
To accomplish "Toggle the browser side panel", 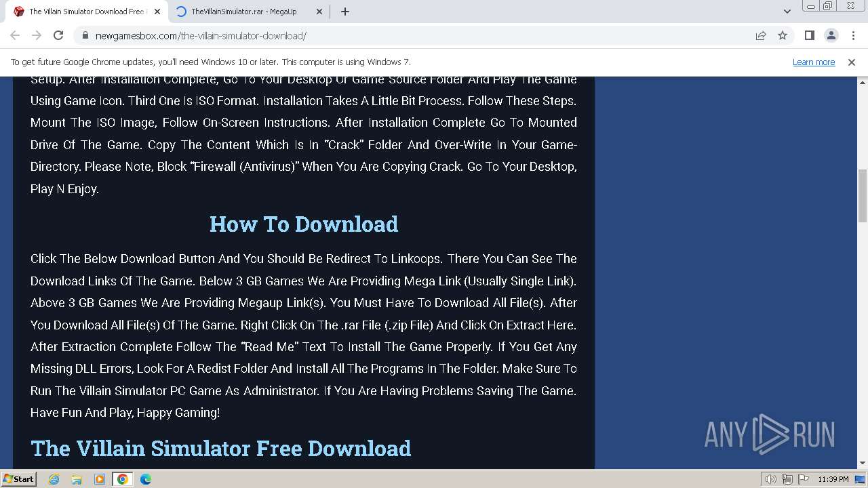I will [809, 36].
